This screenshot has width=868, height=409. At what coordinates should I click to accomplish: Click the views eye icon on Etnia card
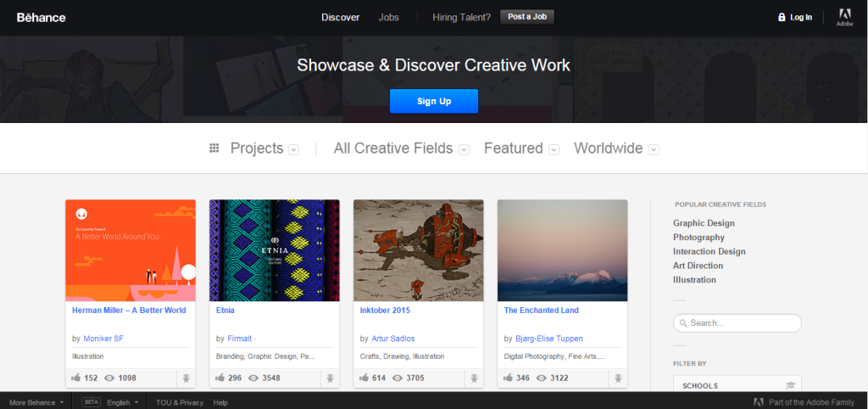(x=253, y=378)
